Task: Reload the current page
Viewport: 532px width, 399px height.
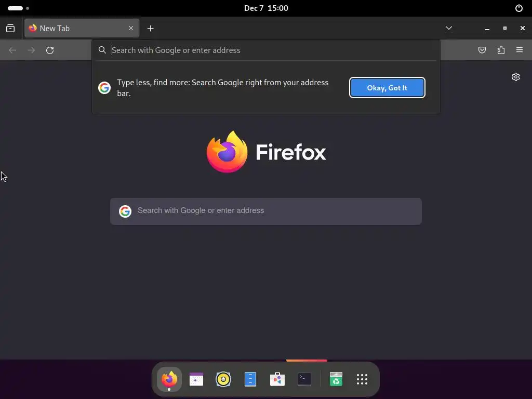Action: point(50,50)
